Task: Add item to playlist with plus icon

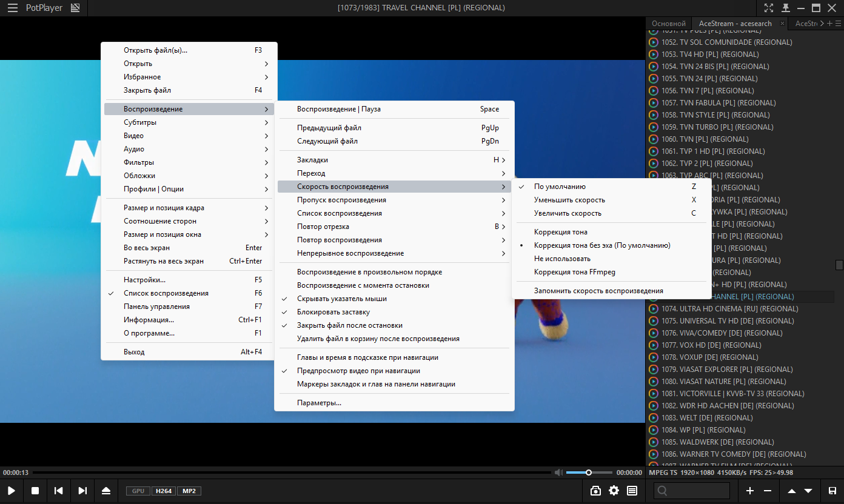Action: point(750,491)
